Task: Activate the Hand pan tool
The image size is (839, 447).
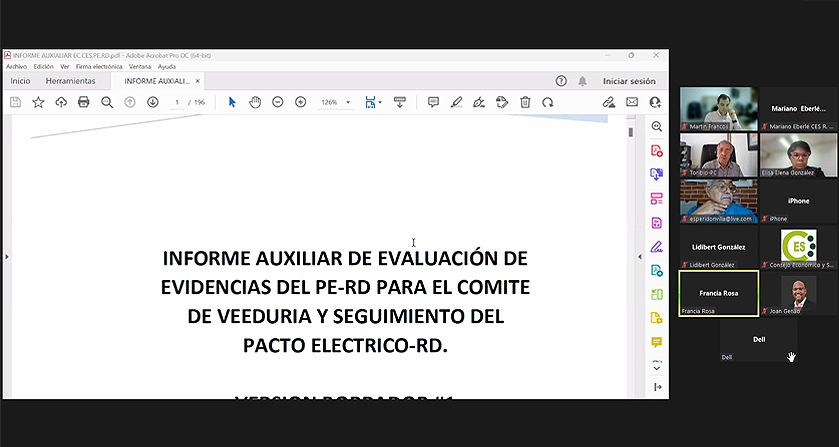Action: click(x=255, y=102)
